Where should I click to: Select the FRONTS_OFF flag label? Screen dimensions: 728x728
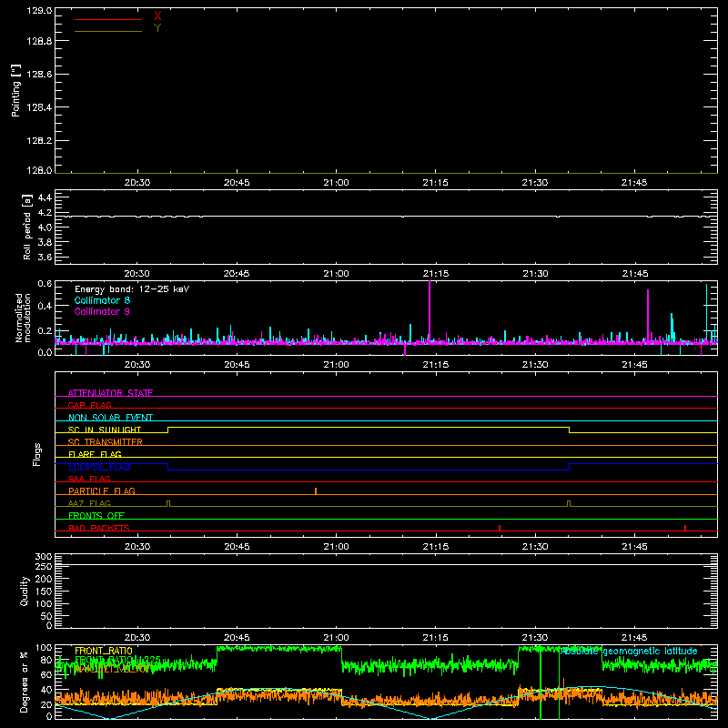coord(96,515)
